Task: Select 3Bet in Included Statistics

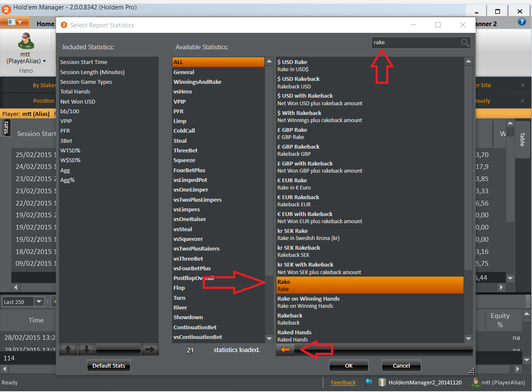Action: pos(108,141)
